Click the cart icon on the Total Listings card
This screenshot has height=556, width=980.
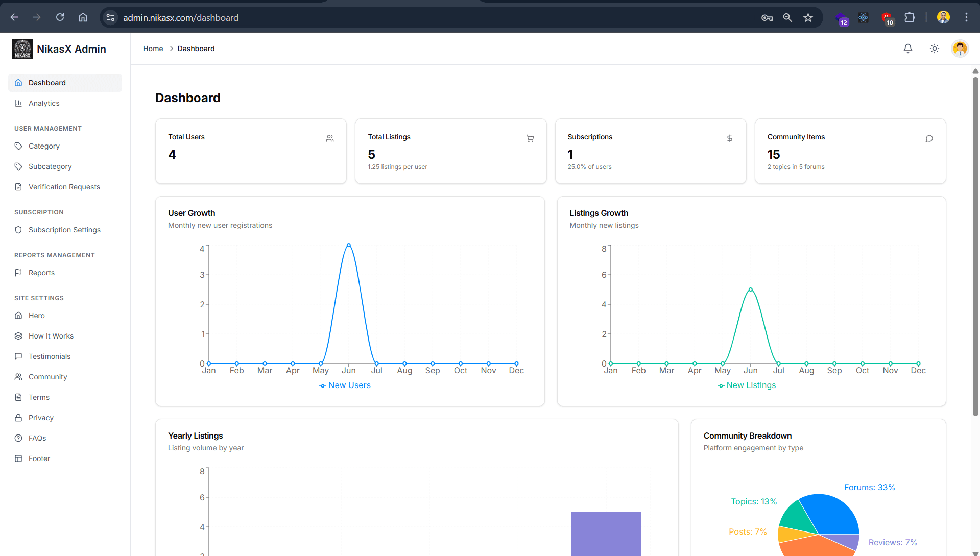pos(530,138)
